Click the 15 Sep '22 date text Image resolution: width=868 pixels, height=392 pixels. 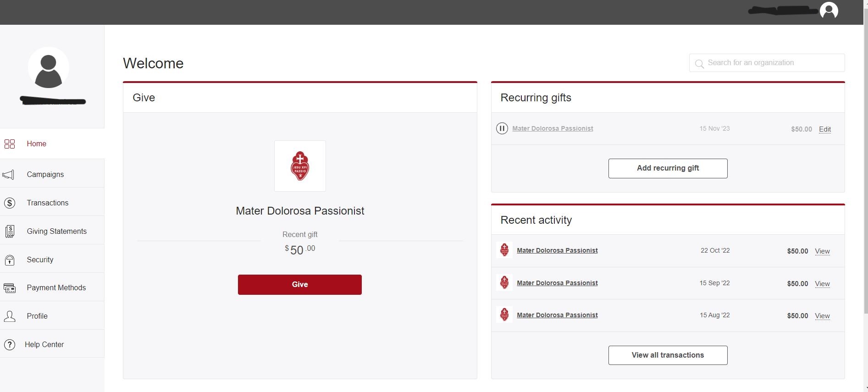coord(714,283)
